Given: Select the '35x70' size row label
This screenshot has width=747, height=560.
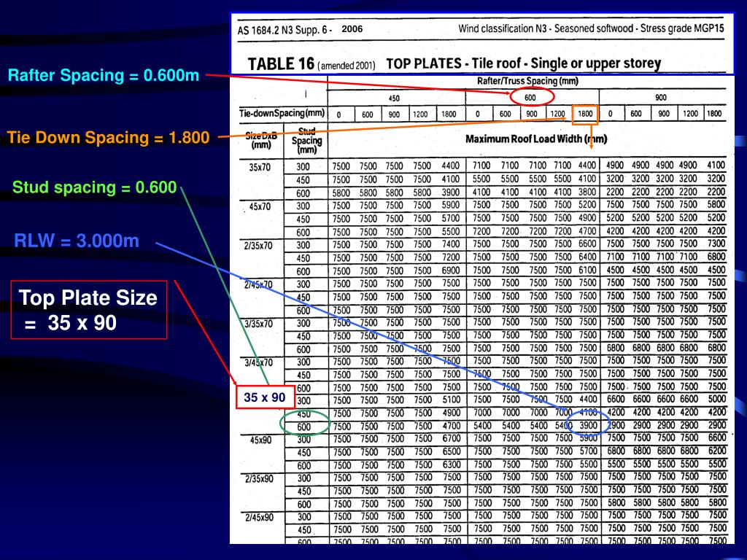Looking at the screenshot, I should [260, 167].
